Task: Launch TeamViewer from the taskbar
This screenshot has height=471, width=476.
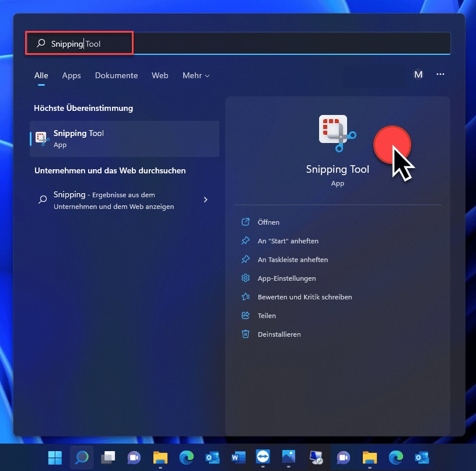Action: (264, 458)
